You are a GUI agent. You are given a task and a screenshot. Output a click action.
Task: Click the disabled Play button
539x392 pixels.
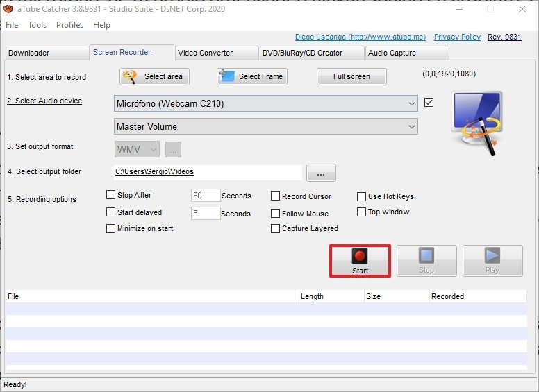492,261
